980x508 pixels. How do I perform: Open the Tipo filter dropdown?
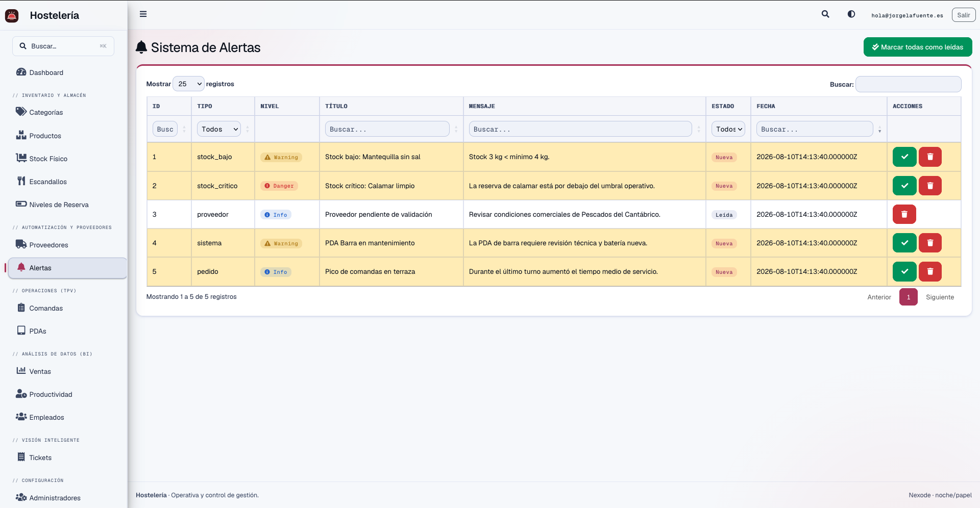coord(219,129)
